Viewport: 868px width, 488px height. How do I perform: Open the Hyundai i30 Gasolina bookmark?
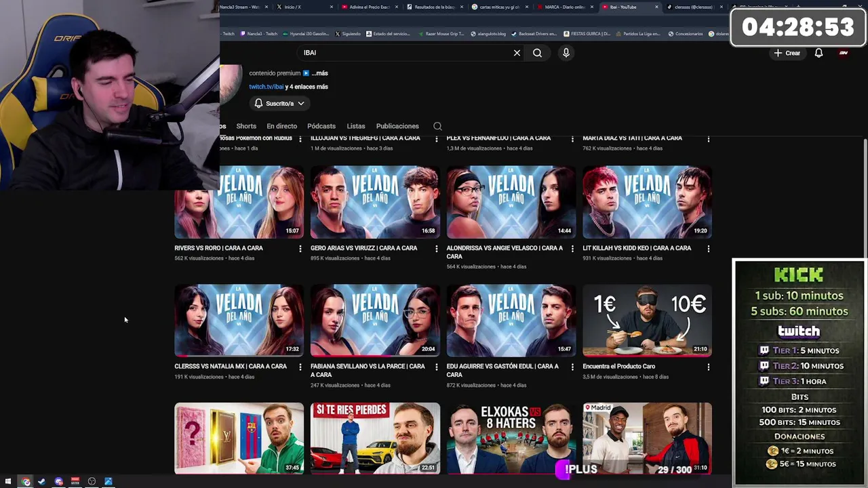coord(305,34)
